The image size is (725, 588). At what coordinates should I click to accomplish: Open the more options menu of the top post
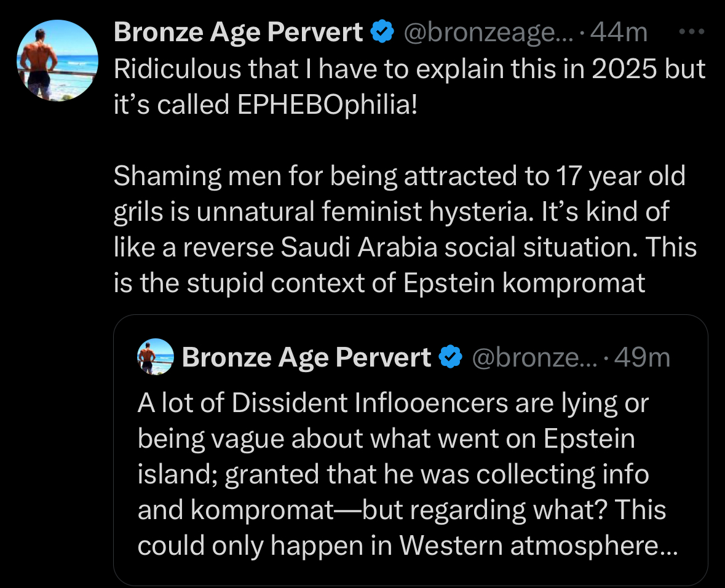[692, 32]
